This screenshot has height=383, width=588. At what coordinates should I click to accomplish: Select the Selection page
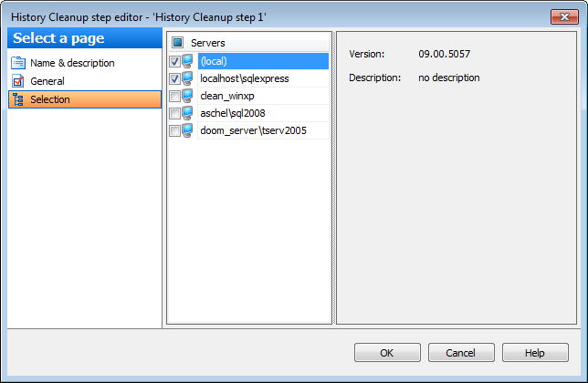pos(85,99)
